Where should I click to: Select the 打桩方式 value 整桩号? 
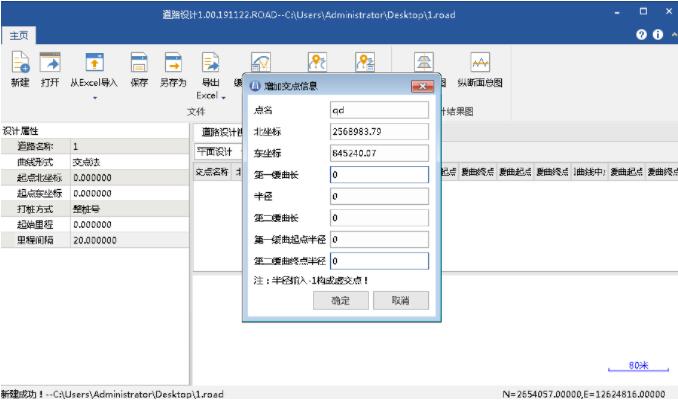coord(129,209)
